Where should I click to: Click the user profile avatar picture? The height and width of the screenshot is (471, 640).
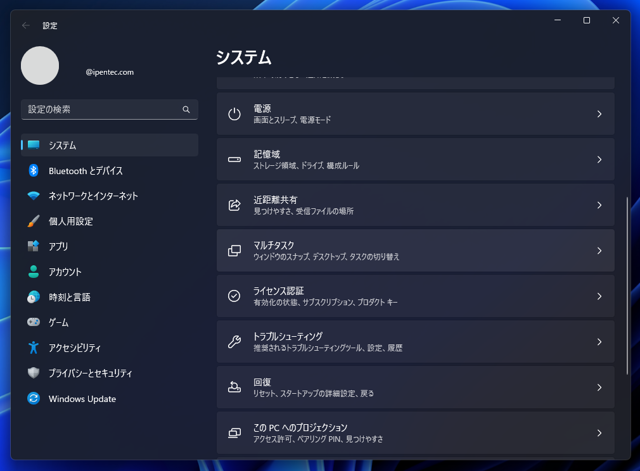(40, 66)
